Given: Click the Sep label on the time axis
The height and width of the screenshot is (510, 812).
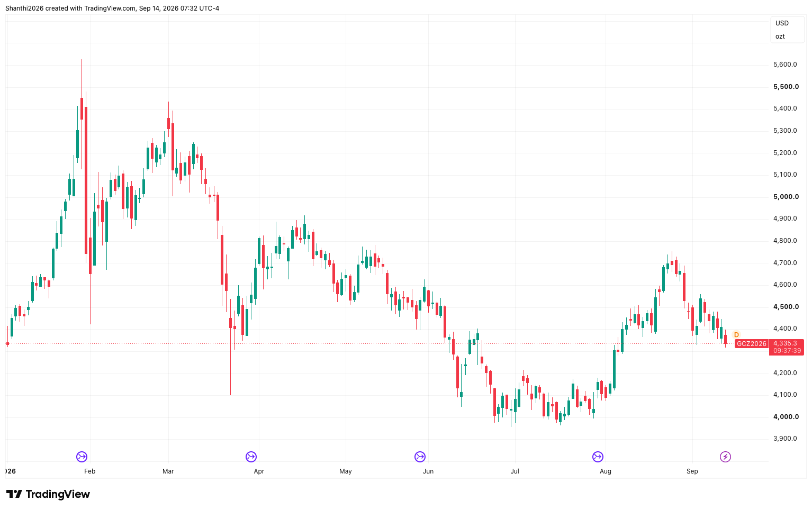Looking at the screenshot, I should pyautogui.click(x=692, y=471).
